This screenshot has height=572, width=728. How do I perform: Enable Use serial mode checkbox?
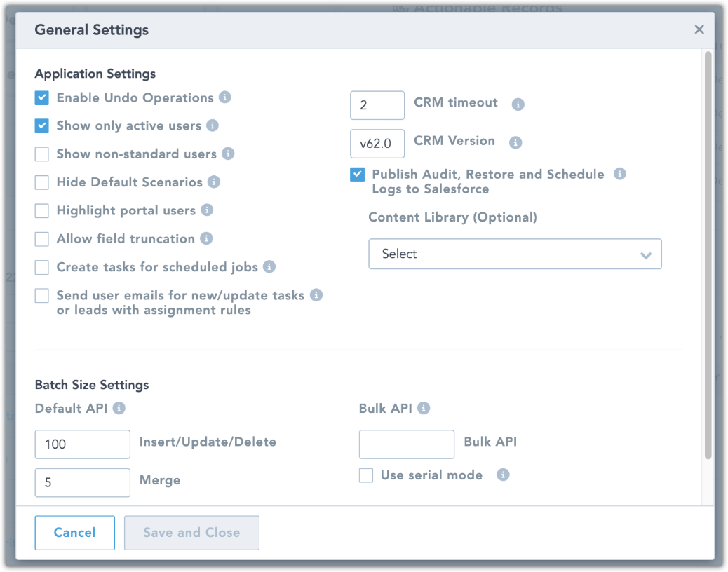coord(366,475)
